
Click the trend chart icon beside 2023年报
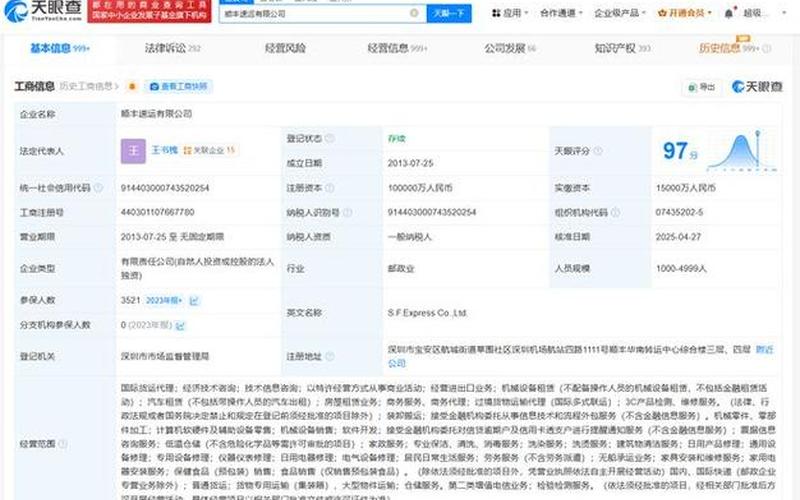[x=194, y=301]
